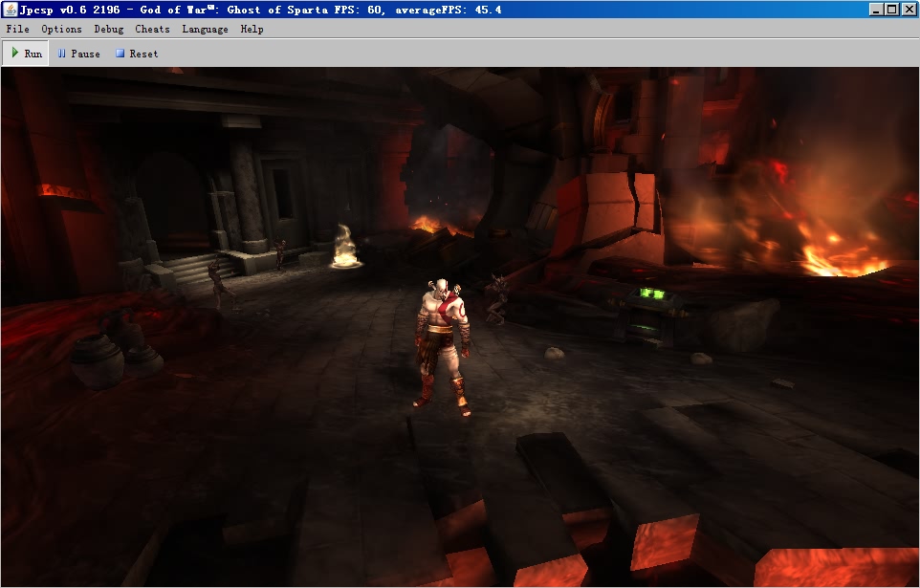Pause the emulation using the Pause button
This screenshot has height=588, width=920.
[78, 54]
